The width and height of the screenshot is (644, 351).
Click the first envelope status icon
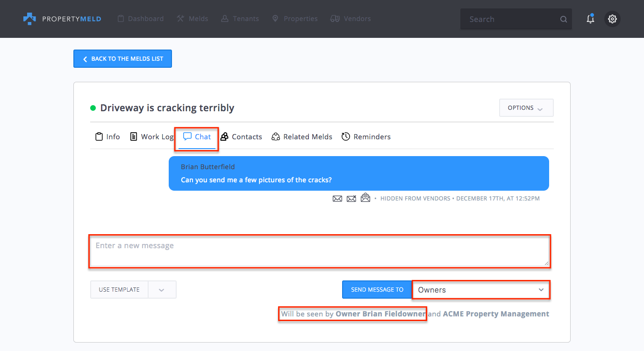(x=337, y=199)
